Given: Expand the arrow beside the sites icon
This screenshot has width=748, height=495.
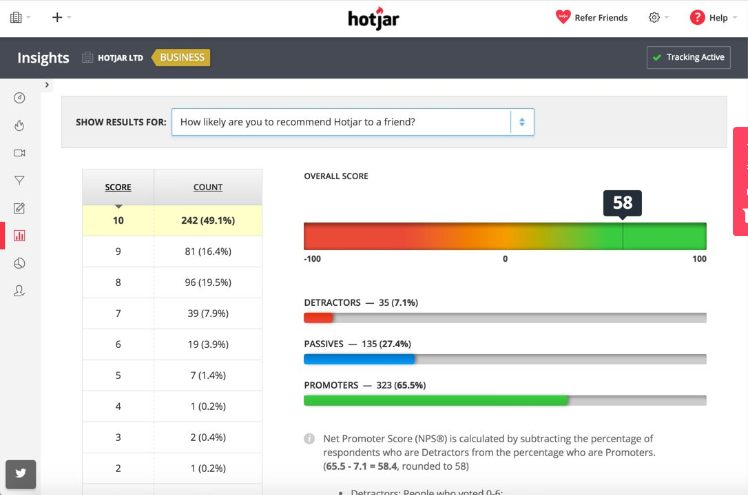Looking at the screenshot, I should (x=29, y=18).
